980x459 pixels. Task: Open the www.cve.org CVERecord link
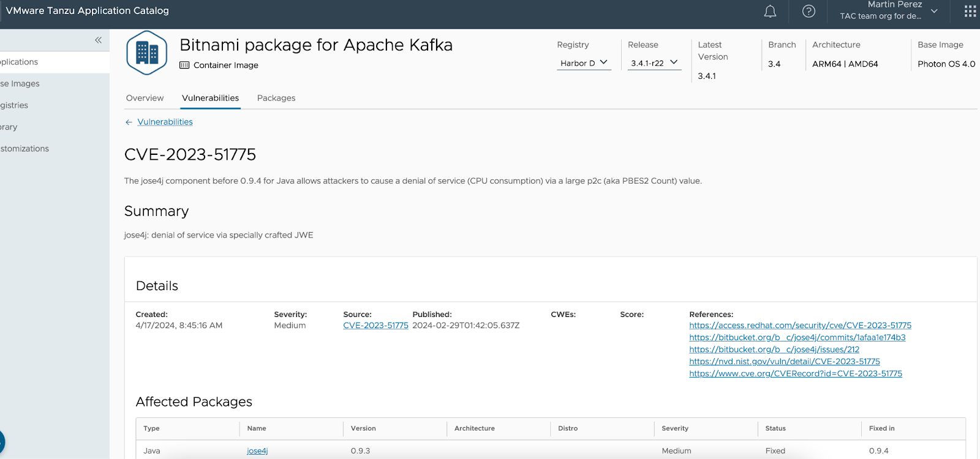tap(795, 373)
